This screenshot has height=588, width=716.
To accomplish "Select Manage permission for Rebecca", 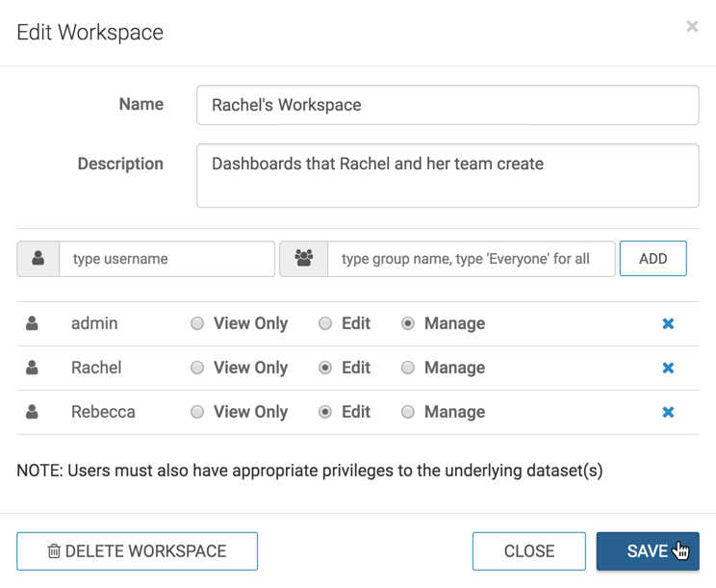I will tap(408, 413).
